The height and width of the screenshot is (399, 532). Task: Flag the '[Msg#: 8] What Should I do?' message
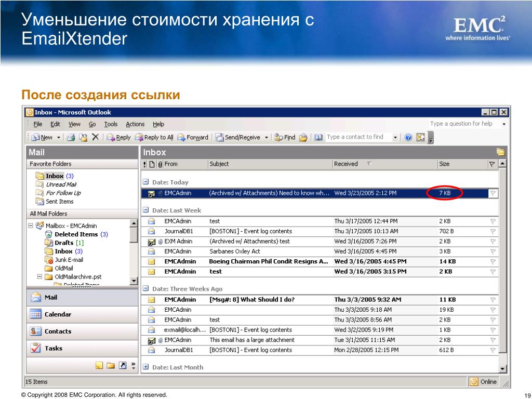(x=493, y=300)
